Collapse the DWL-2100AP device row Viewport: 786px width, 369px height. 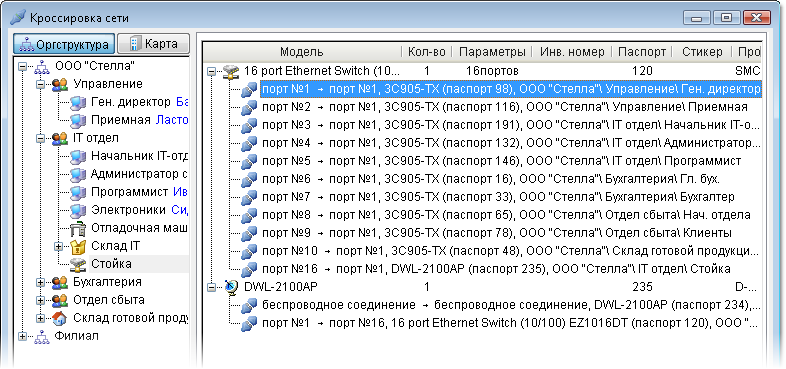click(212, 287)
